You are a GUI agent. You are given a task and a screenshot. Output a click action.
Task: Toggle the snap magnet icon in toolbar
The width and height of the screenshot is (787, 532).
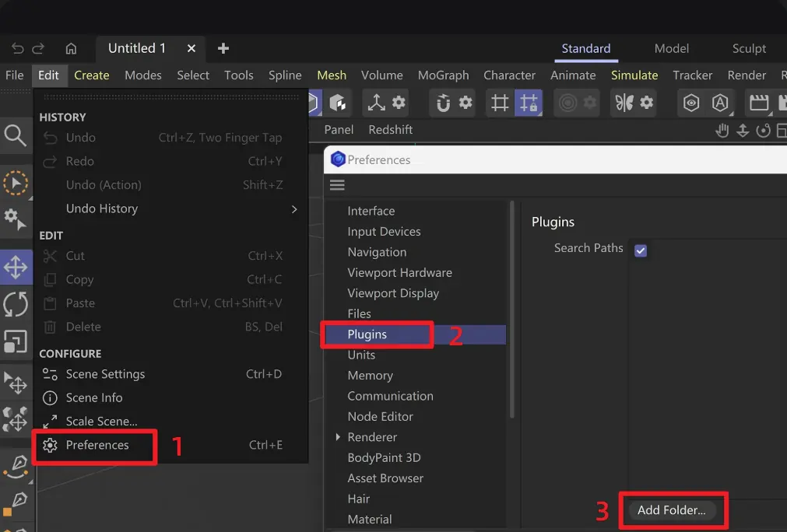[x=443, y=103]
